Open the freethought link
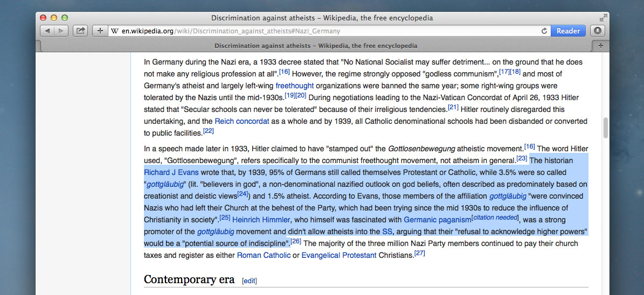The image size is (644, 295). click(x=294, y=86)
